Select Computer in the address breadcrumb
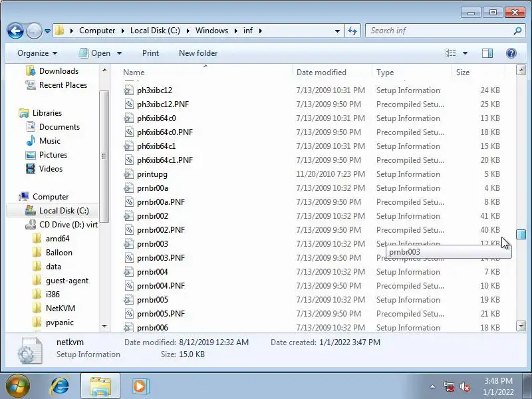The width and height of the screenshot is (532, 399). [x=97, y=31]
